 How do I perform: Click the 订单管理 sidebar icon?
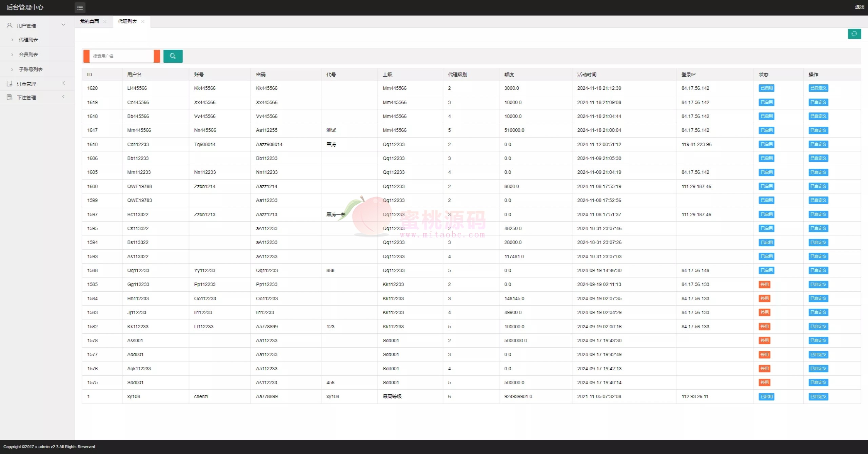(x=9, y=84)
